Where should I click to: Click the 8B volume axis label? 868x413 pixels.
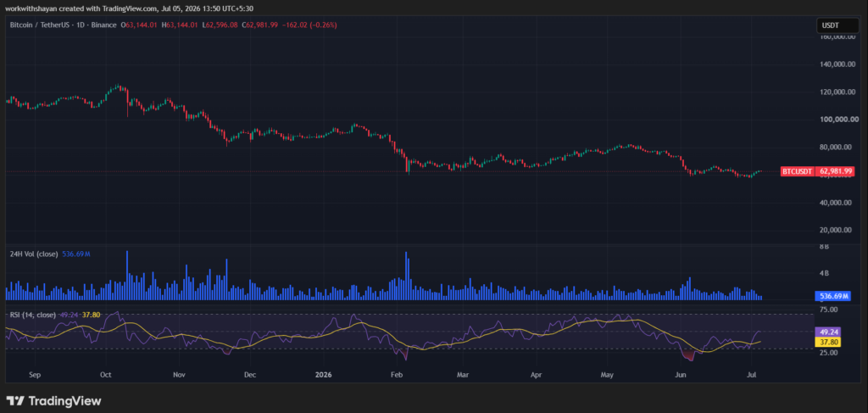coord(824,248)
